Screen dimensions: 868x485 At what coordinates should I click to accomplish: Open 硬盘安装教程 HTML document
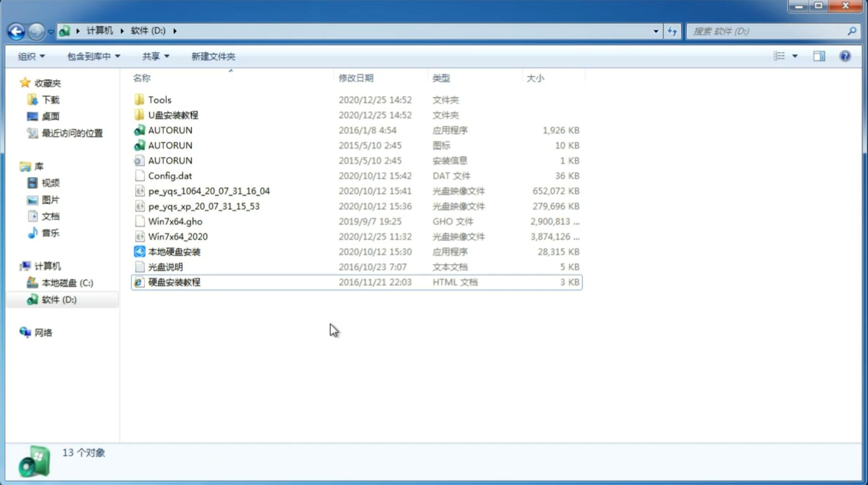173,282
